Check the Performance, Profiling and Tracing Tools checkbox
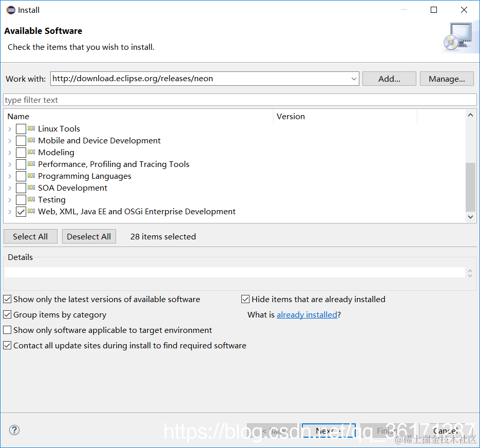 pos(21,164)
